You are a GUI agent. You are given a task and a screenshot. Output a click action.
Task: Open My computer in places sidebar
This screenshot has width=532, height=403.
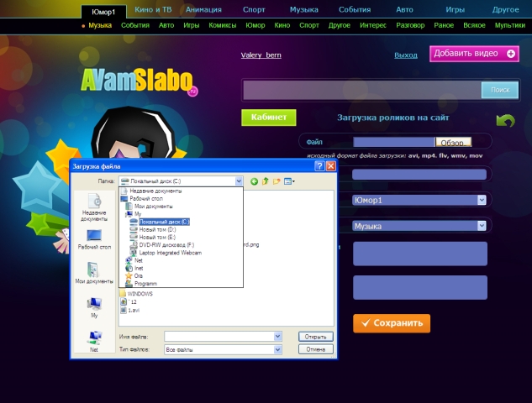[94, 308]
